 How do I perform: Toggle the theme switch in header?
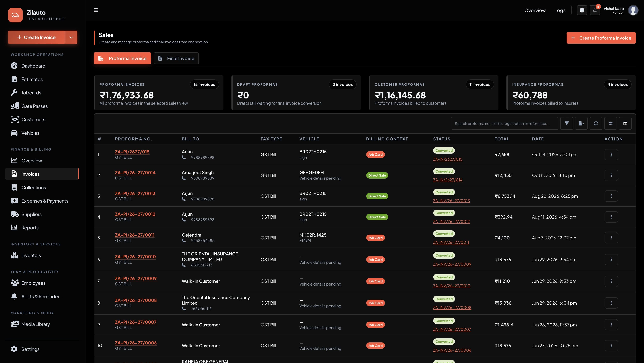pyautogui.click(x=582, y=10)
